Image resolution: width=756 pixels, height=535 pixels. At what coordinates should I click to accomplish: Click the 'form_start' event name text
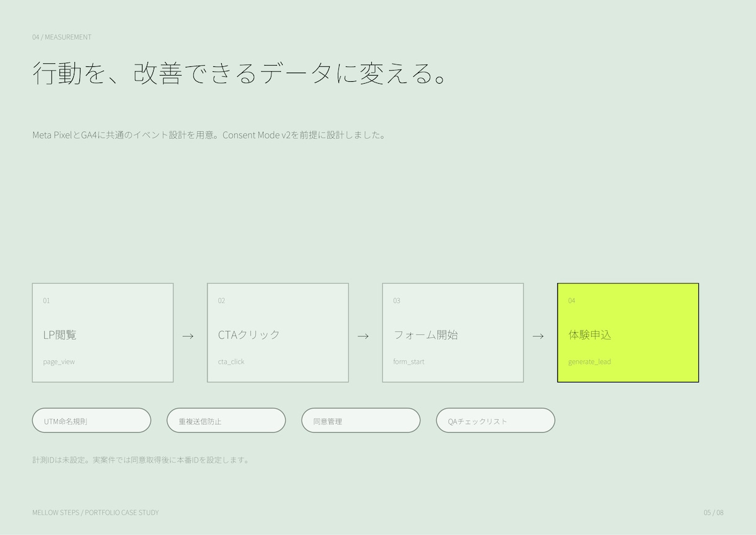click(409, 362)
